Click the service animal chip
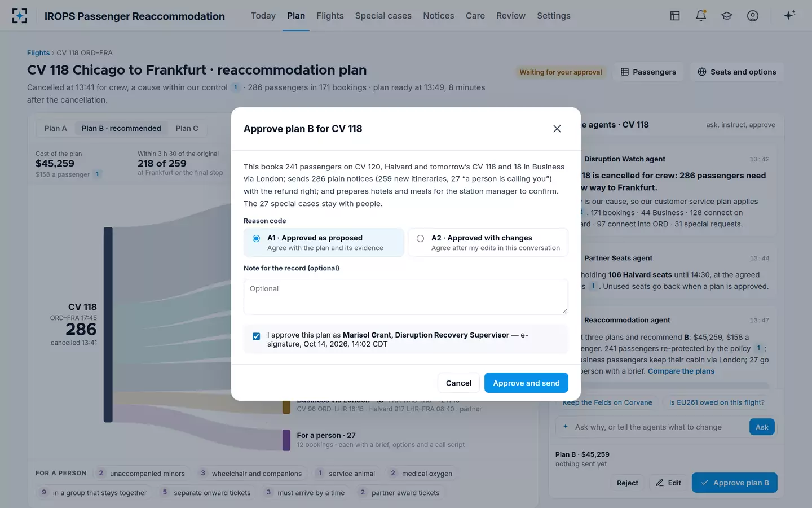This screenshot has width=812, height=508. 346,474
